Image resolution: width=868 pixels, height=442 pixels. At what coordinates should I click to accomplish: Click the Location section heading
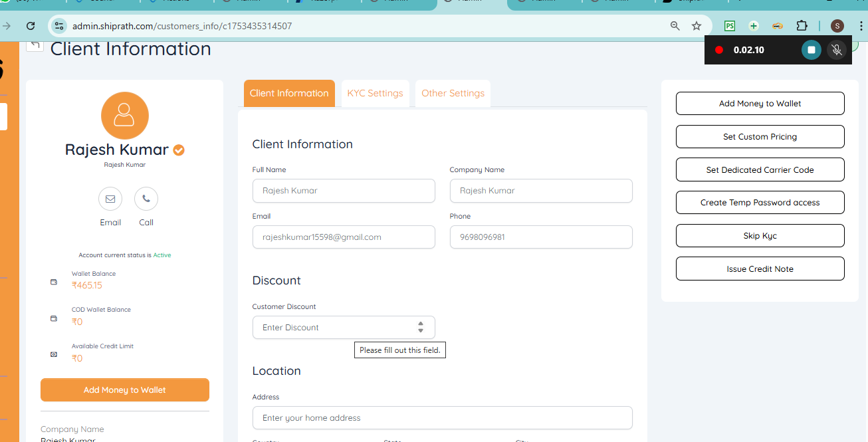(276, 371)
